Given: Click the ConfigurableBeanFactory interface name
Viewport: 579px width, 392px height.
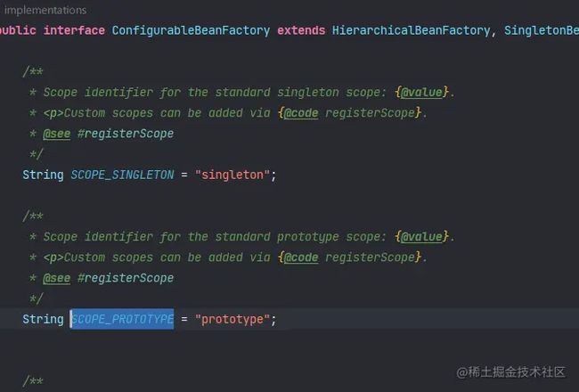Looking at the screenshot, I should pyautogui.click(x=191, y=30).
